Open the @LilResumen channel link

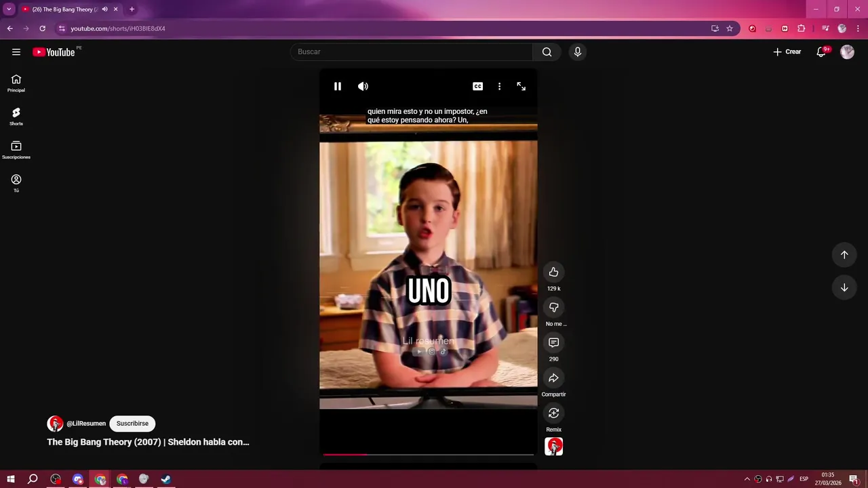(x=86, y=424)
